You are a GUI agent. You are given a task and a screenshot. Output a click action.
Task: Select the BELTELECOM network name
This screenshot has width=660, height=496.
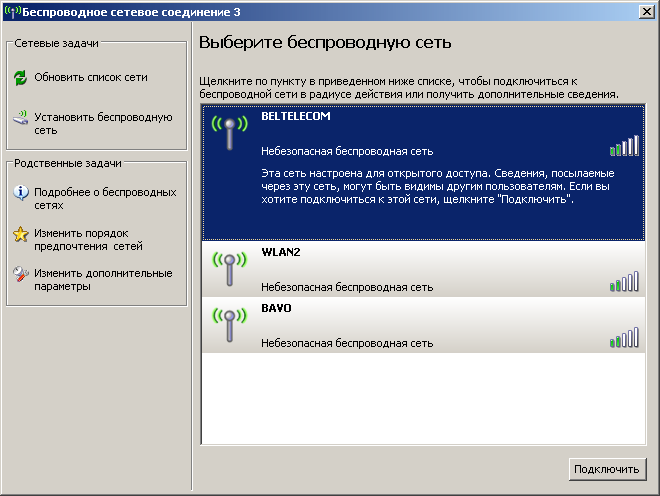[295, 116]
